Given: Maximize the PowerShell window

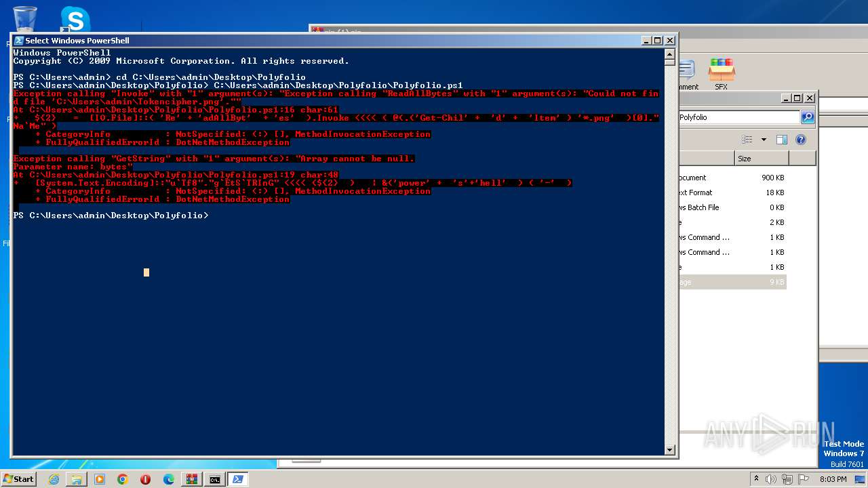Looking at the screenshot, I should click(x=658, y=41).
